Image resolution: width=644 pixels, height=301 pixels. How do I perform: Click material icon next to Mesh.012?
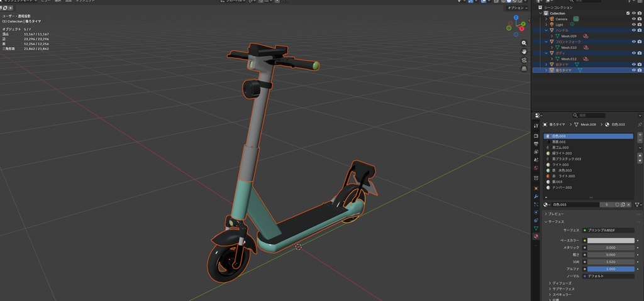point(586,59)
